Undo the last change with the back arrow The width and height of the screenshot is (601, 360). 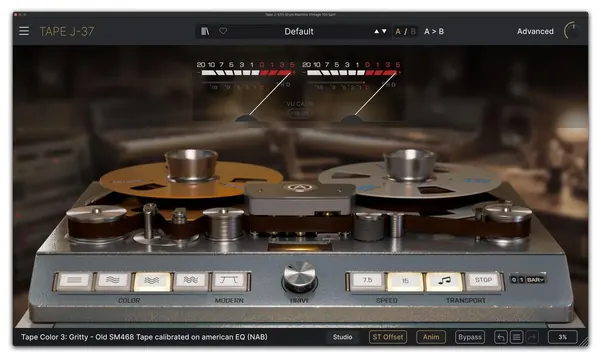501,337
